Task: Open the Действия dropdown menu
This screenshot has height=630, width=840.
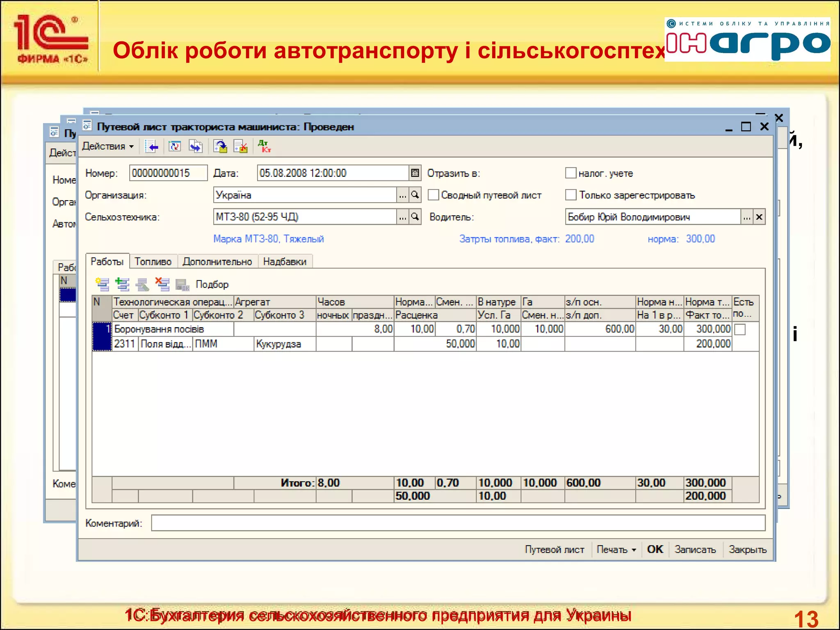Action: (x=108, y=146)
